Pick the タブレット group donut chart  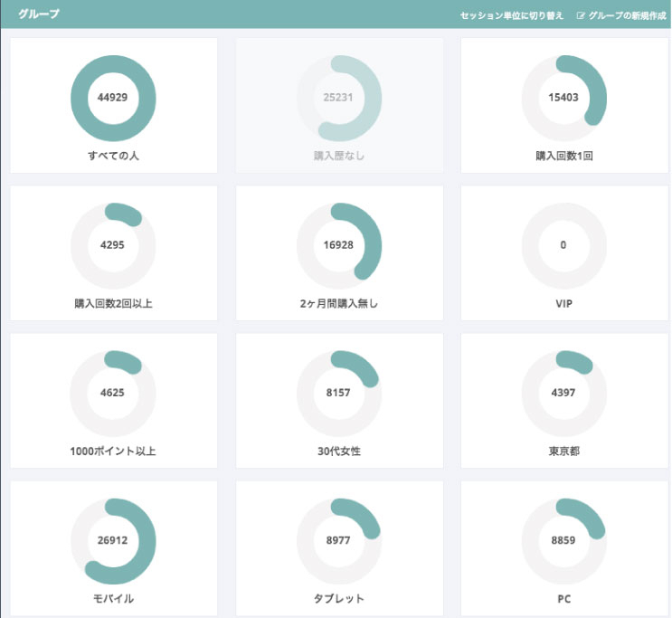pos(339,541)
